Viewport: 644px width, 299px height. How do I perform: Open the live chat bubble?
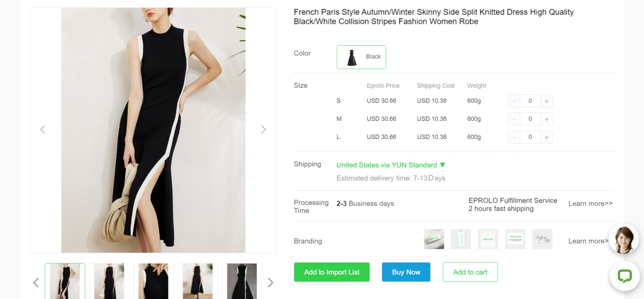pyautogui.click(x=624, y=276)
